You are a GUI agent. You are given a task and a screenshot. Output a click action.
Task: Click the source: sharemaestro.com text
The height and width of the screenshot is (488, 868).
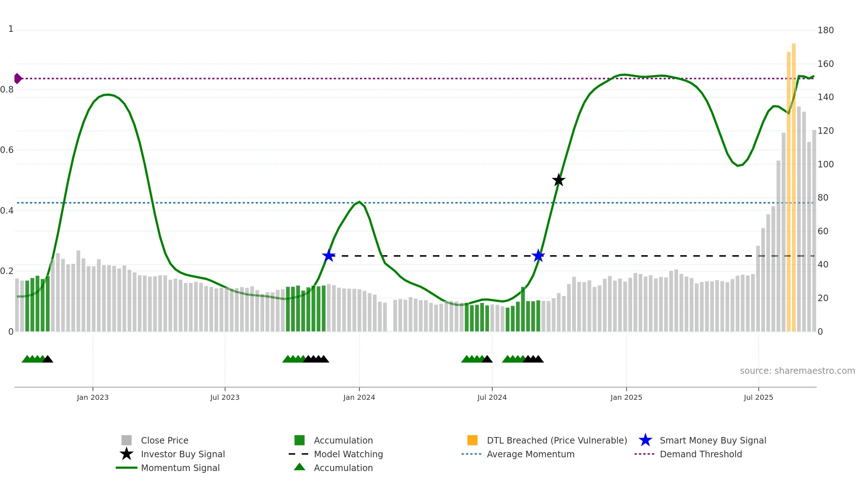797,371
